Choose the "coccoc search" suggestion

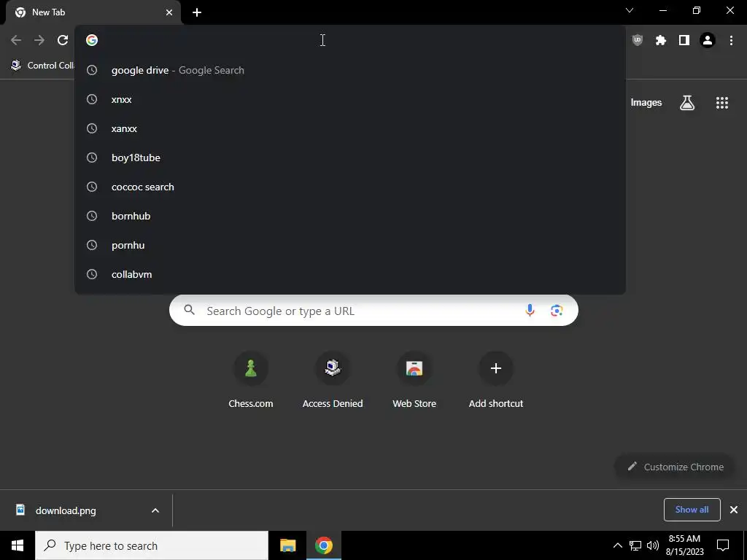click(x=350, y=187)
